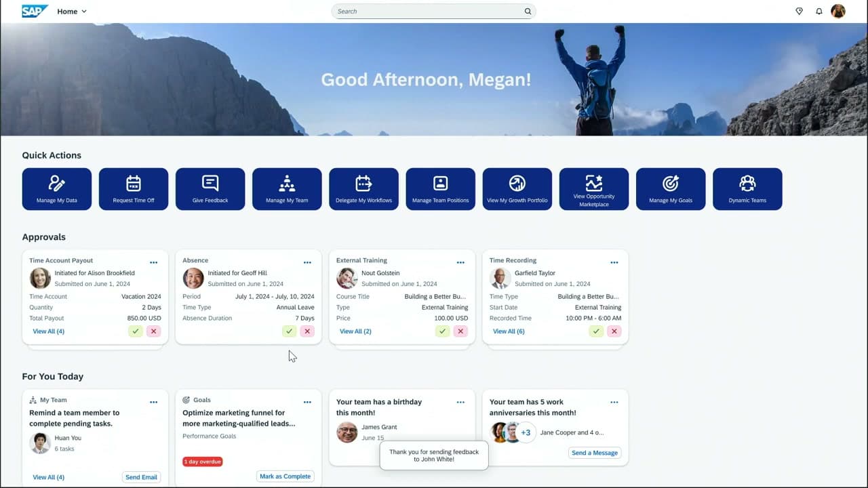Screen dimensions: 868x488
Task: Click Alison Brookfield's profile photo
Action: click(40, 279)
